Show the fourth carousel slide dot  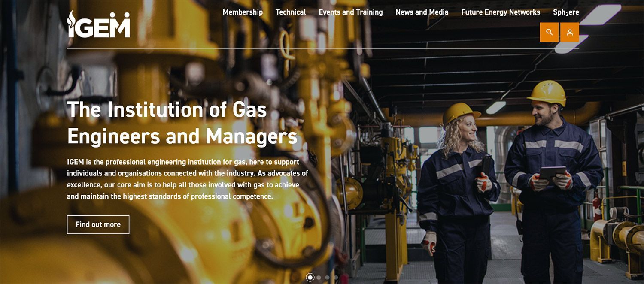(x=336, y=278)
